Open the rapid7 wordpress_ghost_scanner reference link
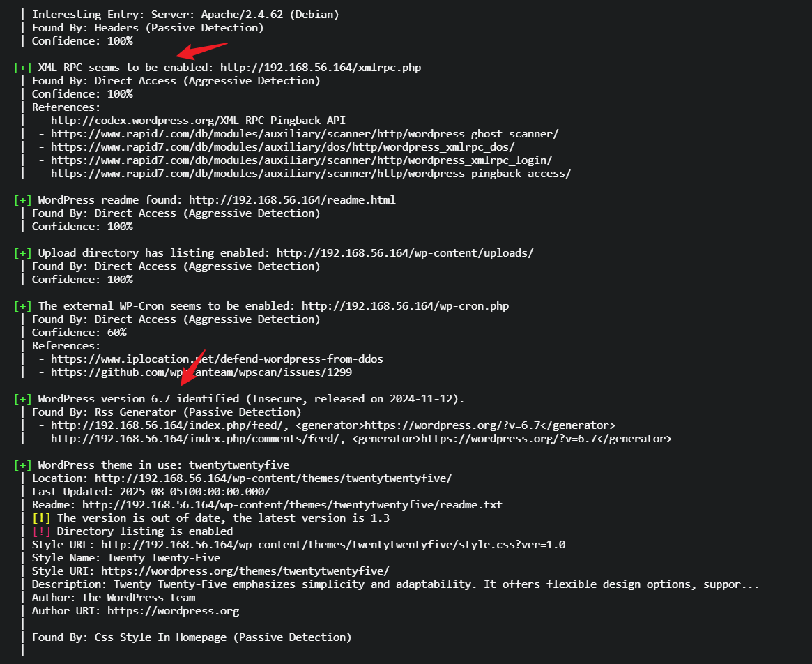Viewport: 812px width, 664px height. click(x=305, y=134)
